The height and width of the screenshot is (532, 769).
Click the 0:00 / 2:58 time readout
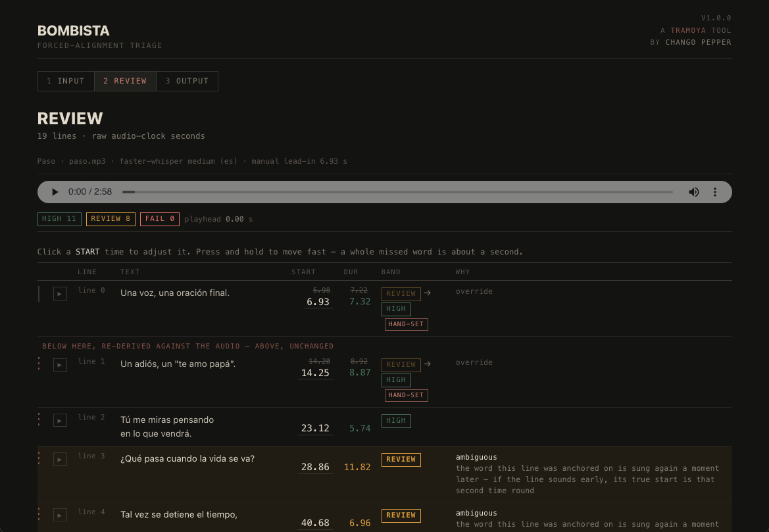(90, 192)
